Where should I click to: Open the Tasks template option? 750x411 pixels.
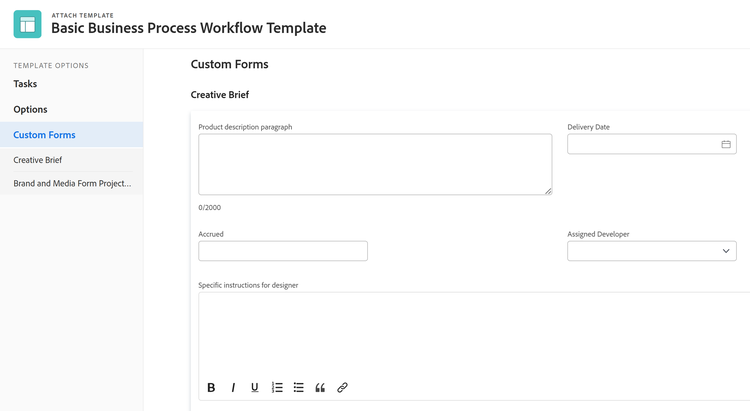pos(25,84)
